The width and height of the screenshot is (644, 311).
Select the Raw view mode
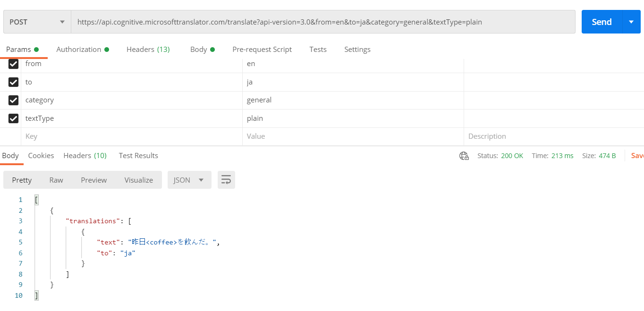56,180
